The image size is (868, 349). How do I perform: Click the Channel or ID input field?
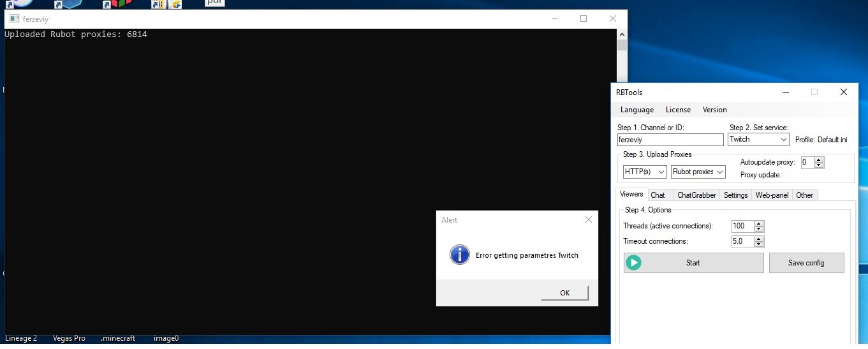670,140
